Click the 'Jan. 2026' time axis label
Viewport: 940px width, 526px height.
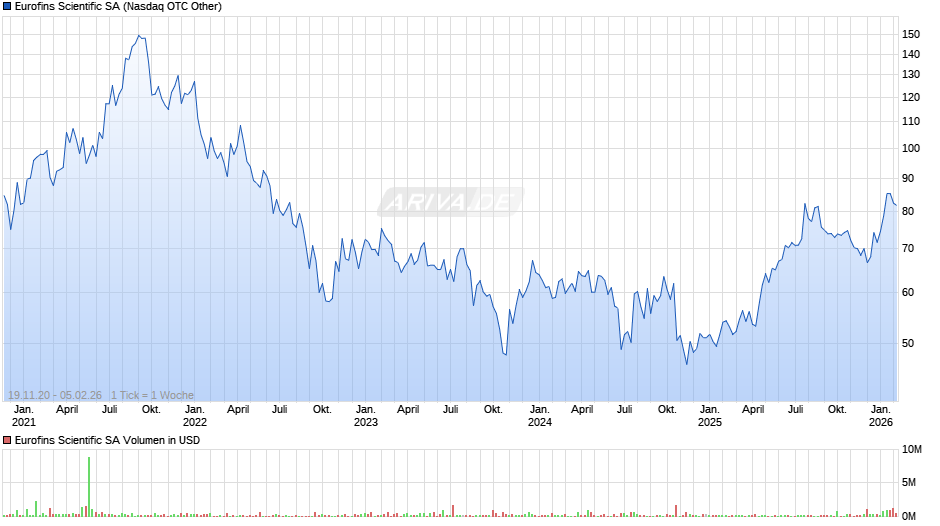click(881, 416)
